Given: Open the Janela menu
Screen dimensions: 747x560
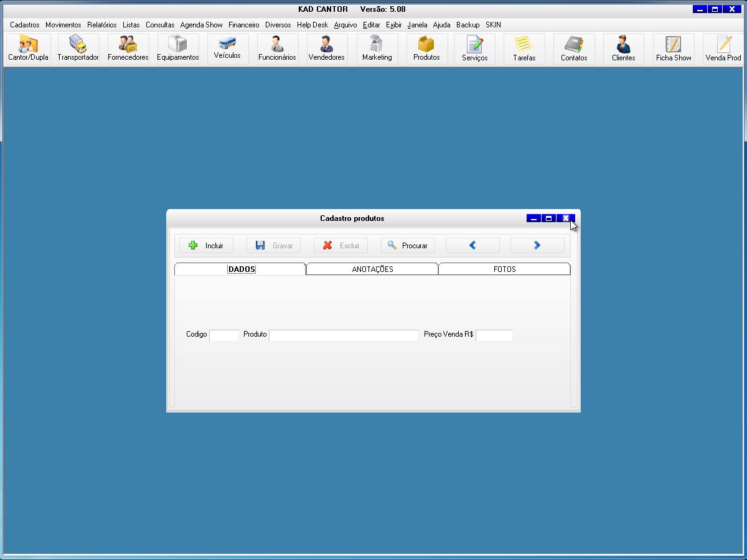Looking at the screenshot, I should point(417,25).
